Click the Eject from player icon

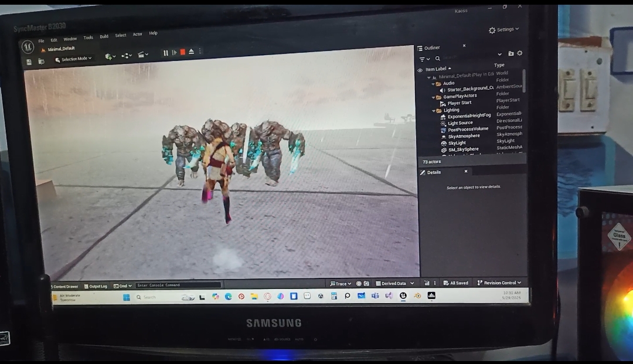[191, 52]
